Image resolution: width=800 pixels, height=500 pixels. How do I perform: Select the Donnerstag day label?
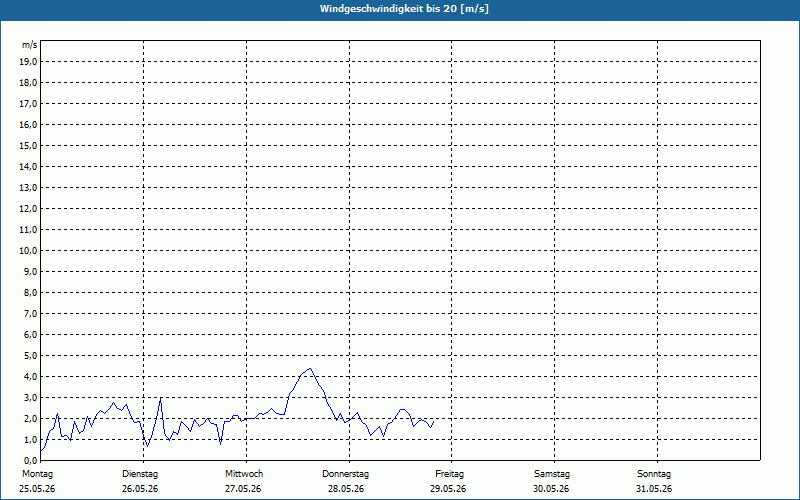pos(345,474)
